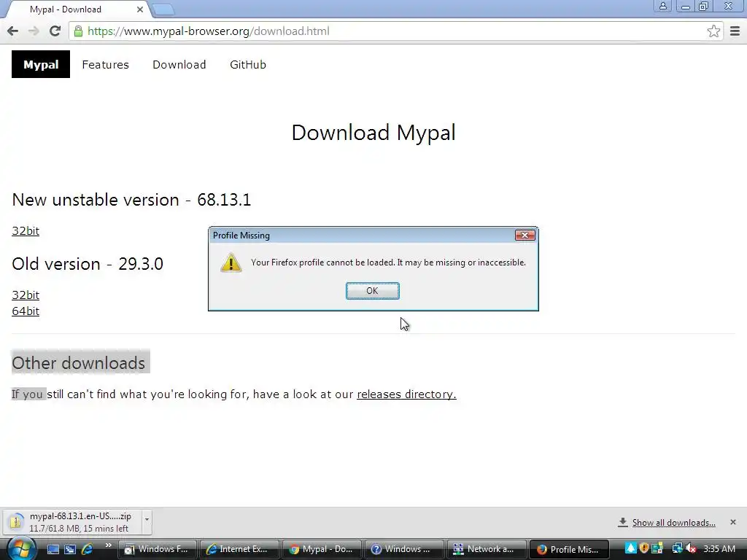Reload the Mypal download page
747x560 pixels.
click(x=55, y=31)
